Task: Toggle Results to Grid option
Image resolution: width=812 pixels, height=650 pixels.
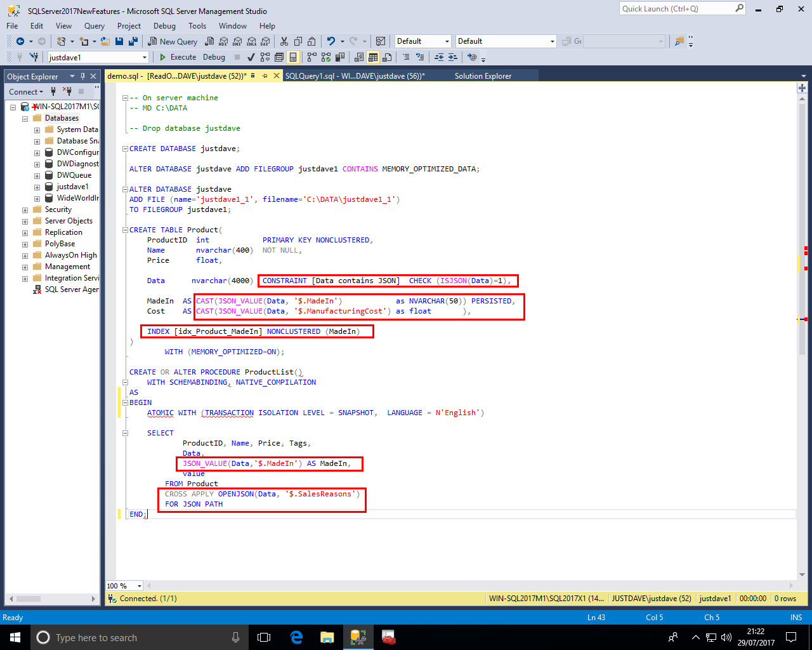Action: pos(373,57)
